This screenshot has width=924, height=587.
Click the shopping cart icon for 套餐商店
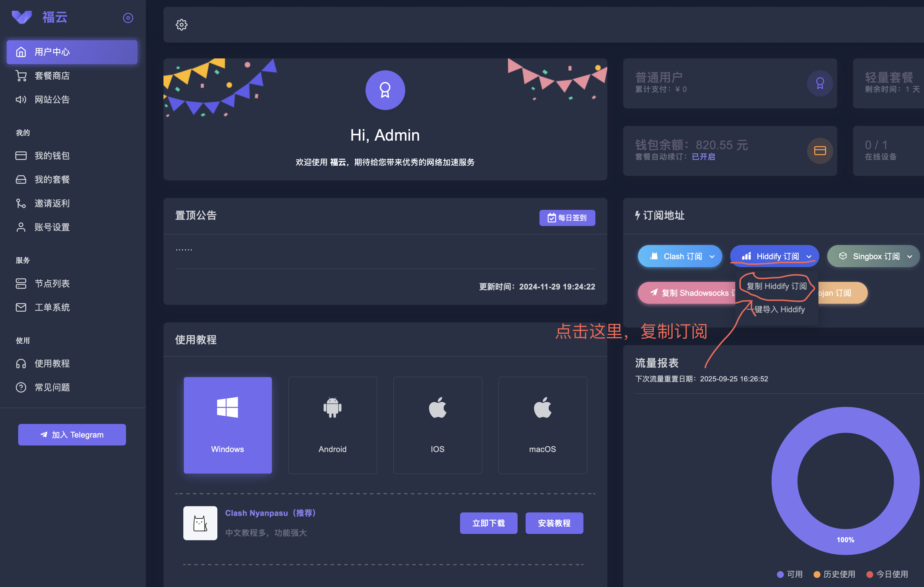pyautogui.click(x=21, y=76)
